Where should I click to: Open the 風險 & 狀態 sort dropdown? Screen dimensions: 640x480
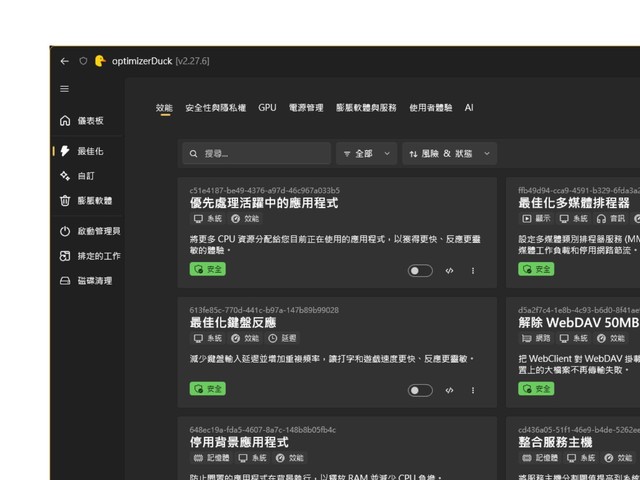point(449,153)
